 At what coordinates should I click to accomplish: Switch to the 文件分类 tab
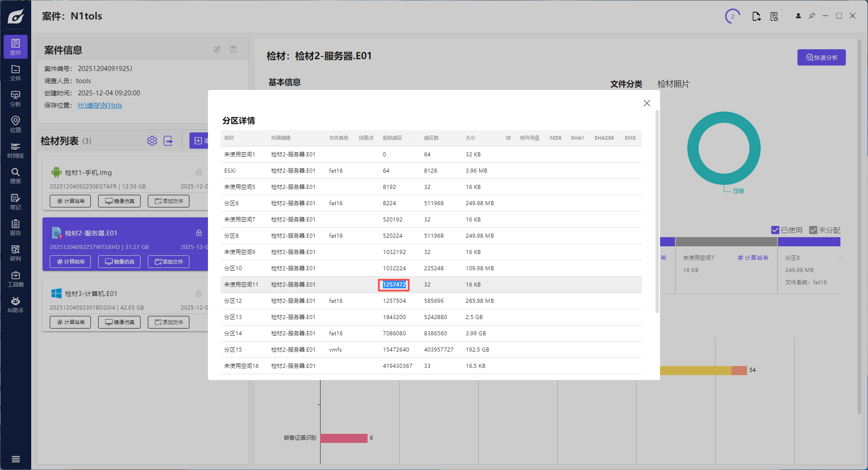[626, 84]
